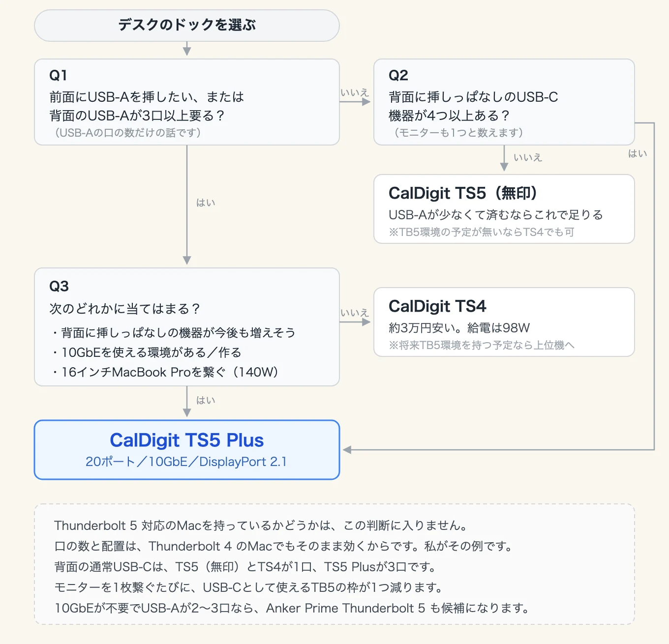Click the はい label right of Q2

pyautogui.click(x=638, y=153)
